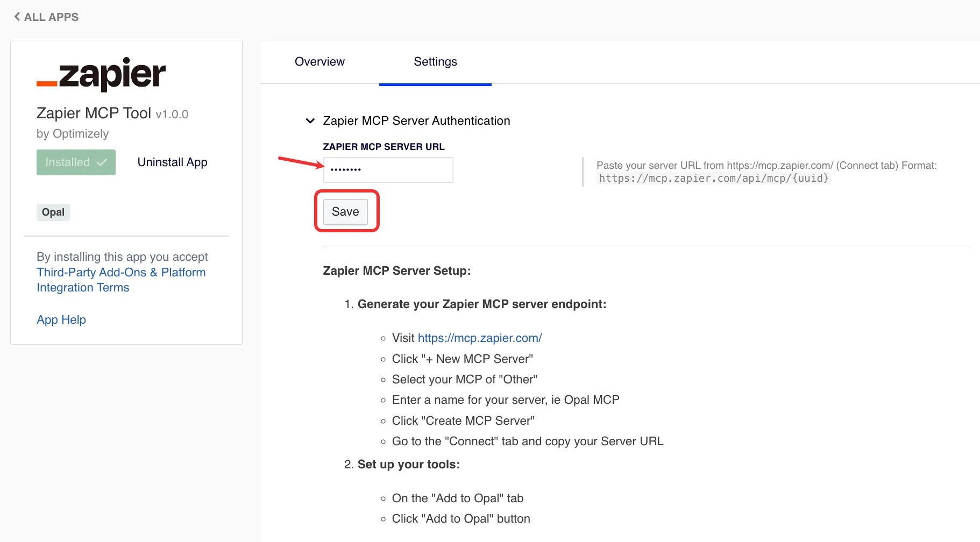Focus the Zapier MCP Server URL field
Image resolution: width=980 pixels, height=542 pixels.
tap(388, 170)
